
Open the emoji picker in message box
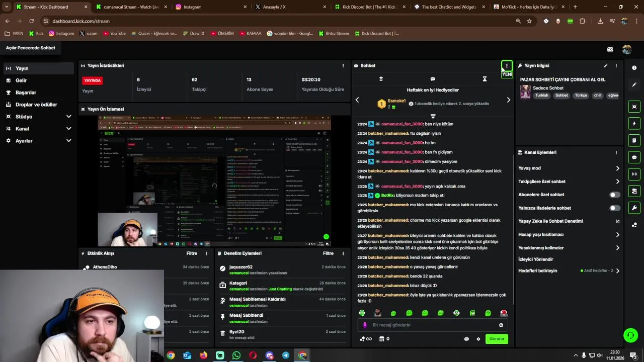(501, 325)
